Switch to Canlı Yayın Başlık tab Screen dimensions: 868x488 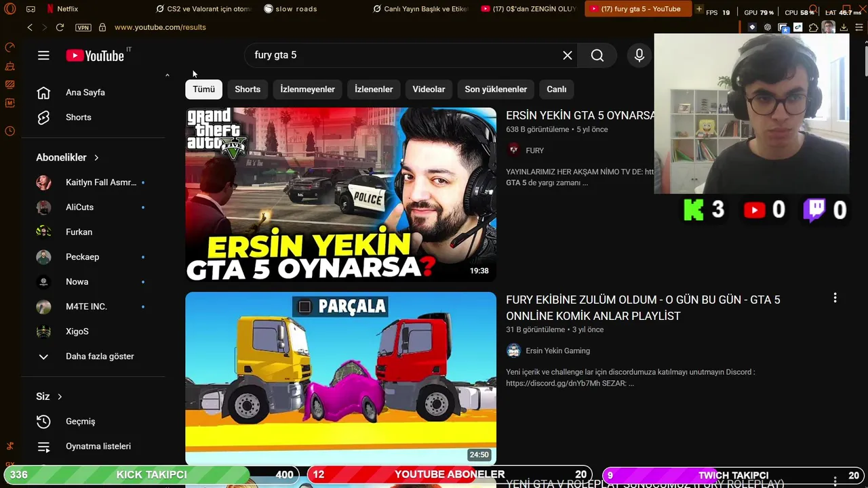420,9
